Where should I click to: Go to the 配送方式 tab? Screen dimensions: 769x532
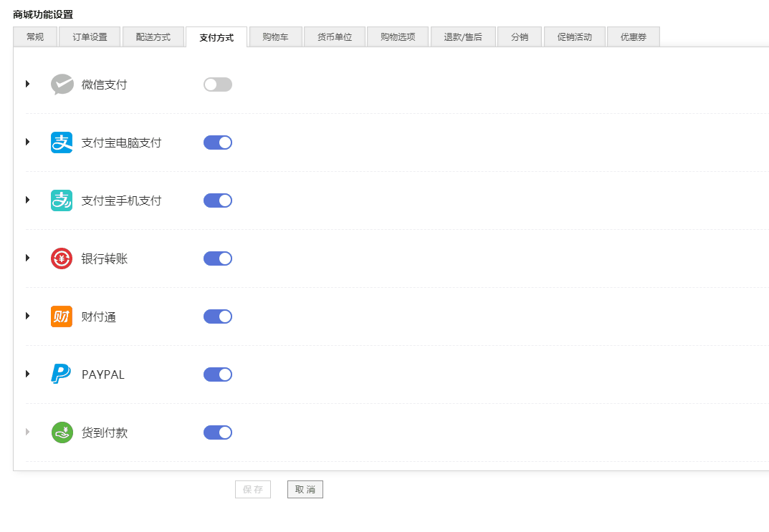153,37
